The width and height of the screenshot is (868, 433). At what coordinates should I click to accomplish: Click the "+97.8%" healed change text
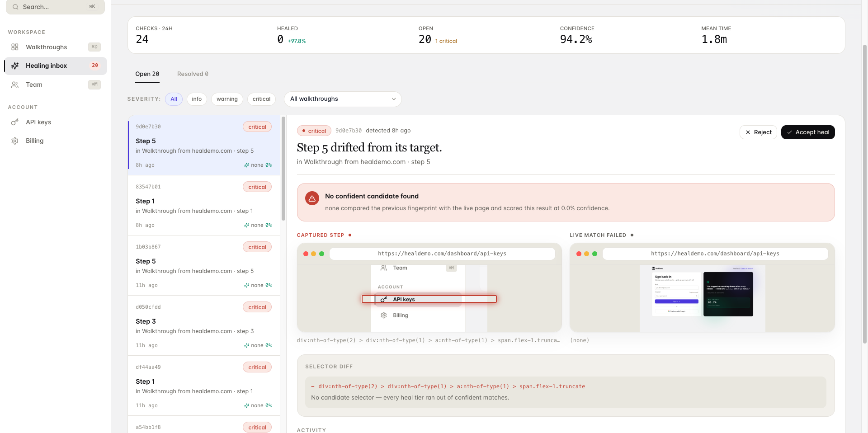click(297, 41)
